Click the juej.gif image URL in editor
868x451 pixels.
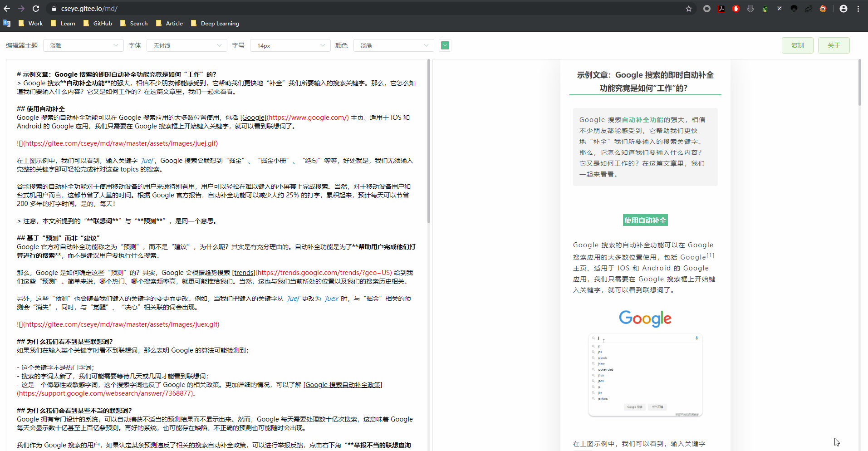pos(120,143)
